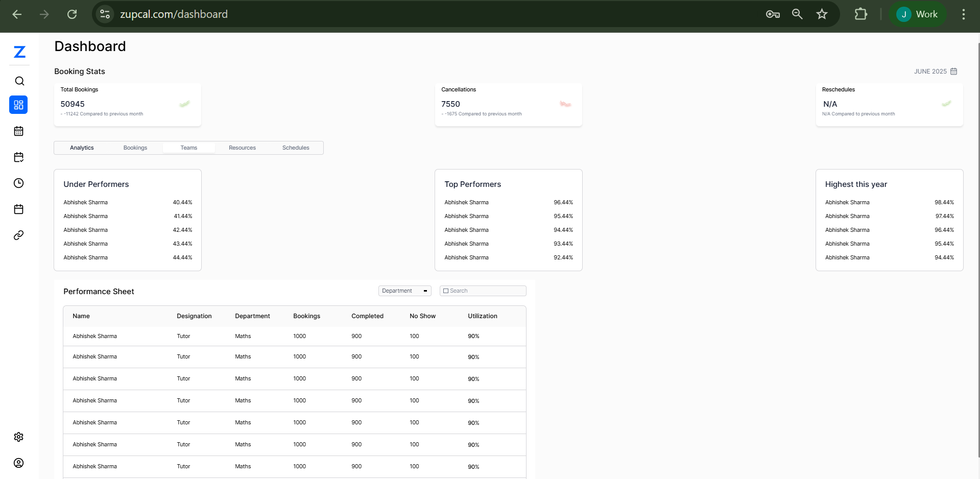Expand the browser extensions puzzle menu
This screenshot has height=479, width=980.
861,14
